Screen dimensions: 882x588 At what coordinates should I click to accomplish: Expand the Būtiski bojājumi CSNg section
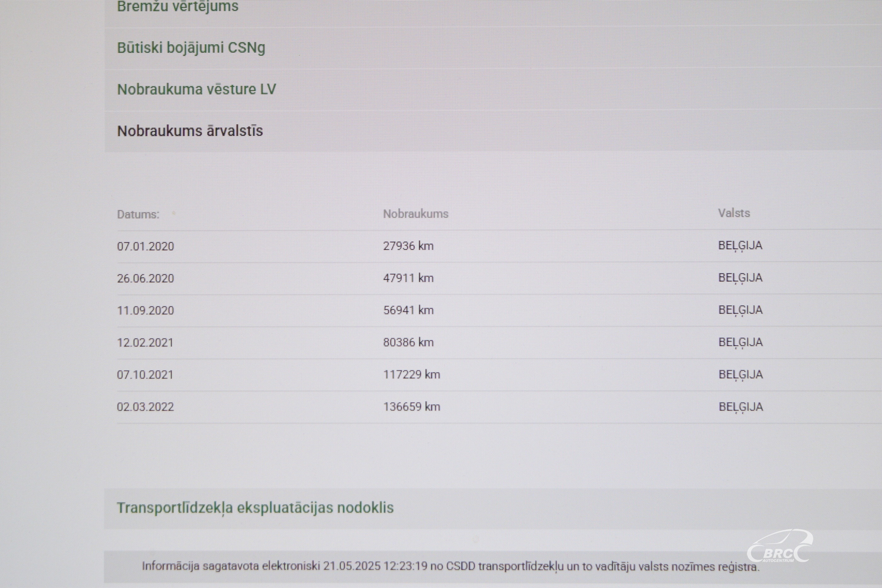point(191,48)
